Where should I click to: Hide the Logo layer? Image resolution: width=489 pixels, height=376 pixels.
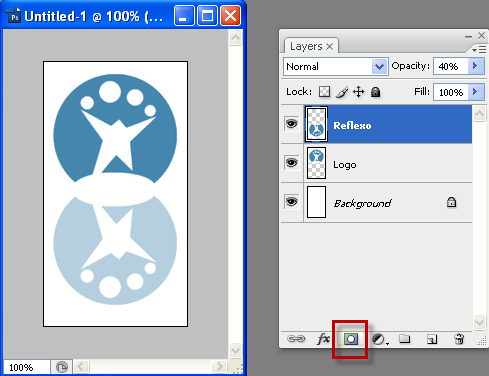292,163
